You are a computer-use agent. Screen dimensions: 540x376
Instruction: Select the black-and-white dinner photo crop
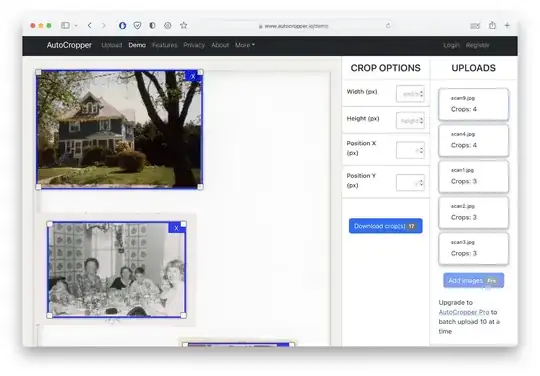116,270
